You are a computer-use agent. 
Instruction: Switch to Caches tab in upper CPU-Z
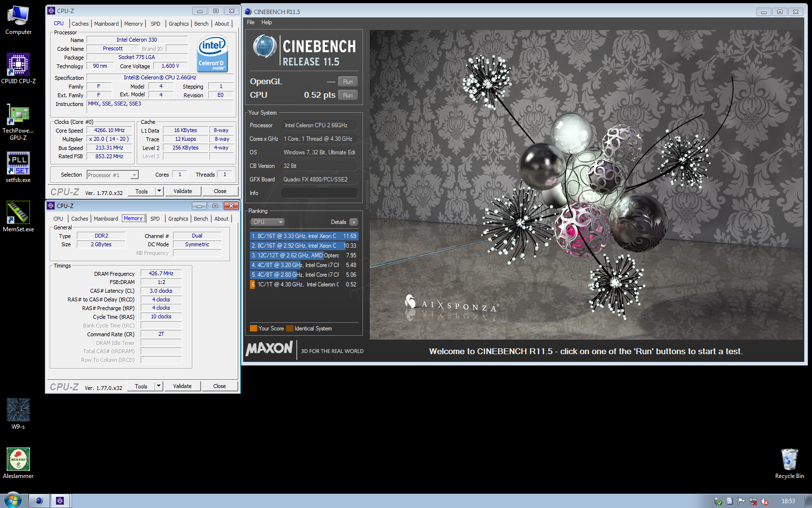[x=80, y=24]
